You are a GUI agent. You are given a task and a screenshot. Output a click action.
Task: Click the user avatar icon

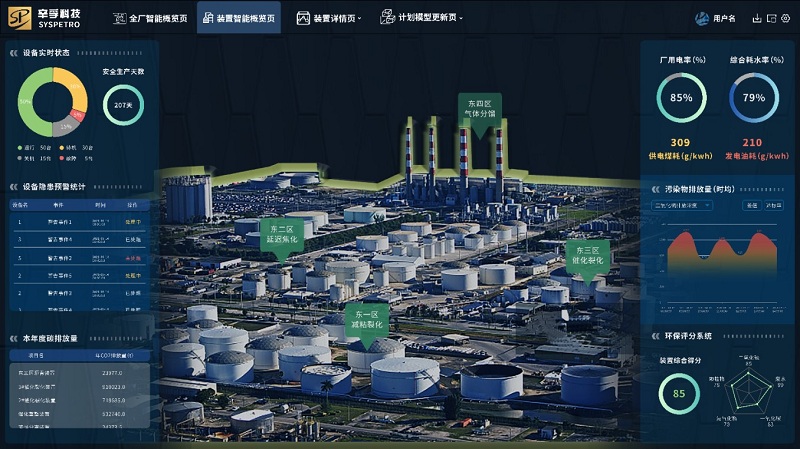point(702,18)
